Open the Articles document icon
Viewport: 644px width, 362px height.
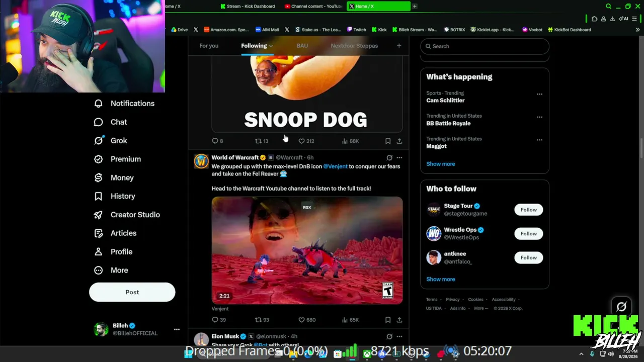[x=99, y=233]
